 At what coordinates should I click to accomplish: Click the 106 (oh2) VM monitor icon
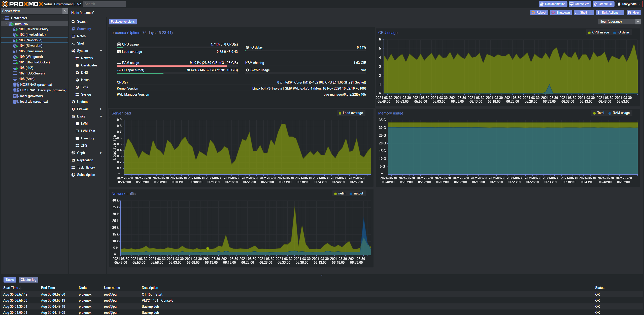point(15,68)
